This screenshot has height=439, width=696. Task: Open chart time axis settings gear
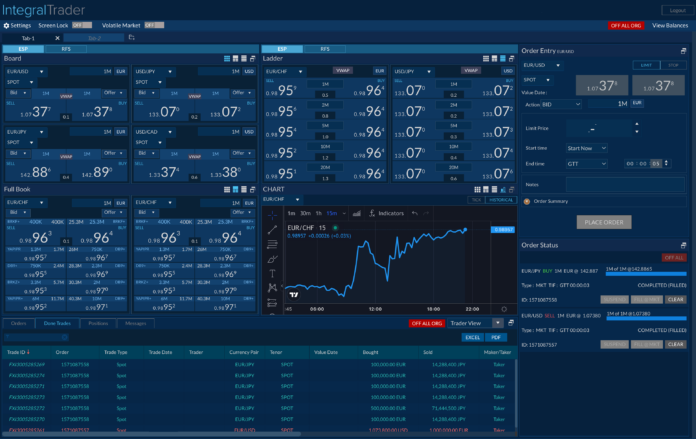pyautogui.click(x=504, y=309)
